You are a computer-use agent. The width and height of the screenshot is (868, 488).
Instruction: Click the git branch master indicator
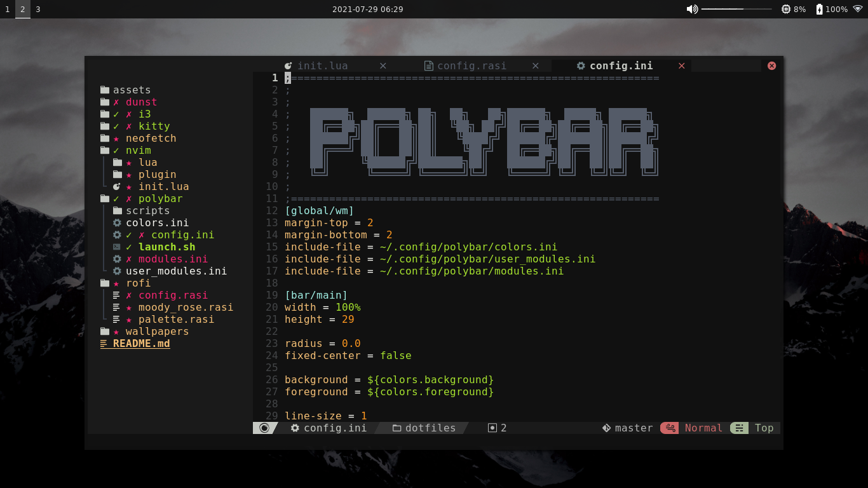click(628, 428)
